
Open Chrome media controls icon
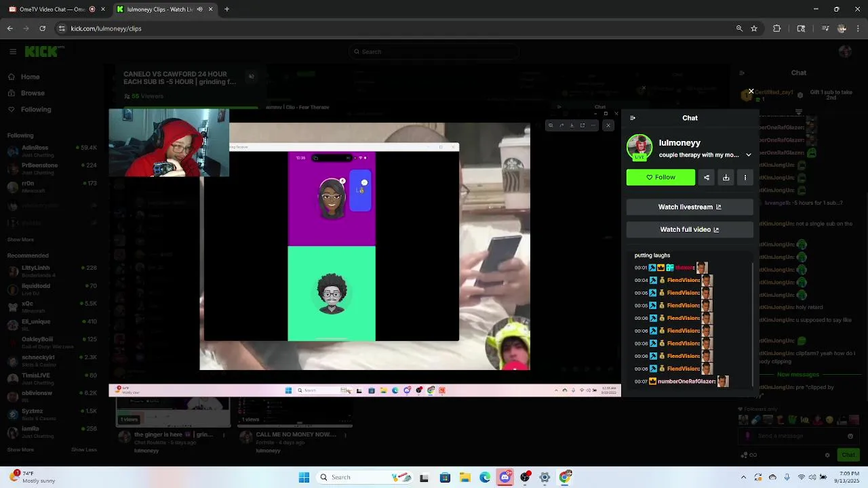pyautogui.click(x=825, y=28)
